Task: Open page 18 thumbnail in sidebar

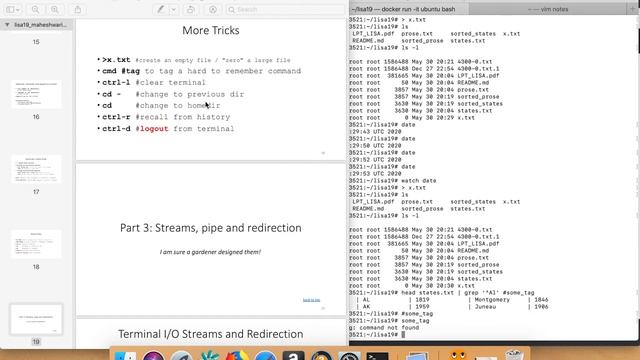Action: tap(36, 244)
